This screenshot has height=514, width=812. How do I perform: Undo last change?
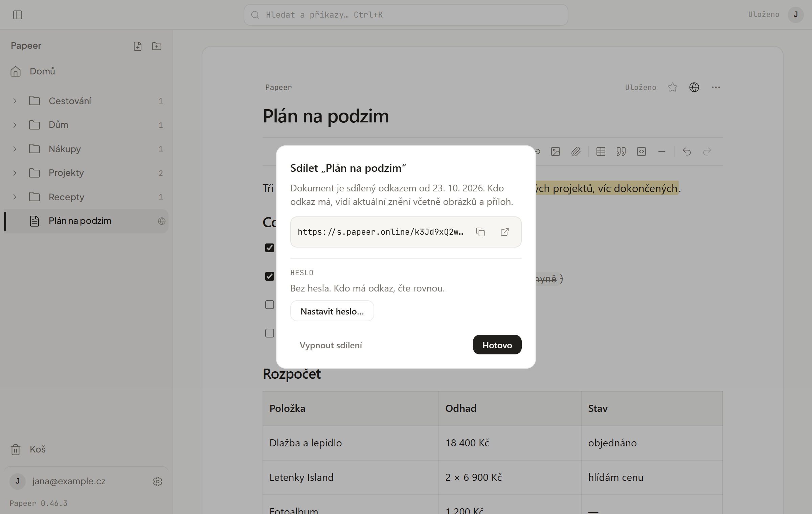pos(687,151)
